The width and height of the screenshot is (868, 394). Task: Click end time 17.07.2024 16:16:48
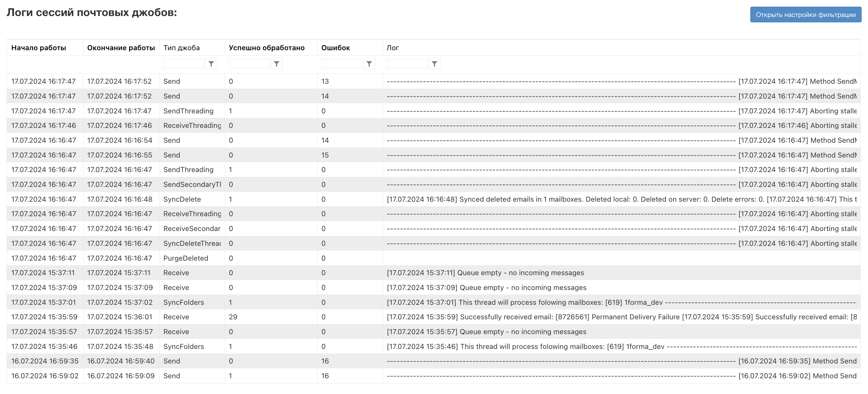pos(120,199)
